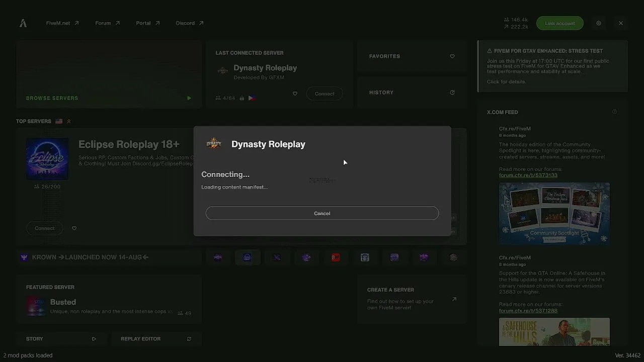
Task: Open the forum.cfx.re/t/5373133 link
Action: [528, 175]
